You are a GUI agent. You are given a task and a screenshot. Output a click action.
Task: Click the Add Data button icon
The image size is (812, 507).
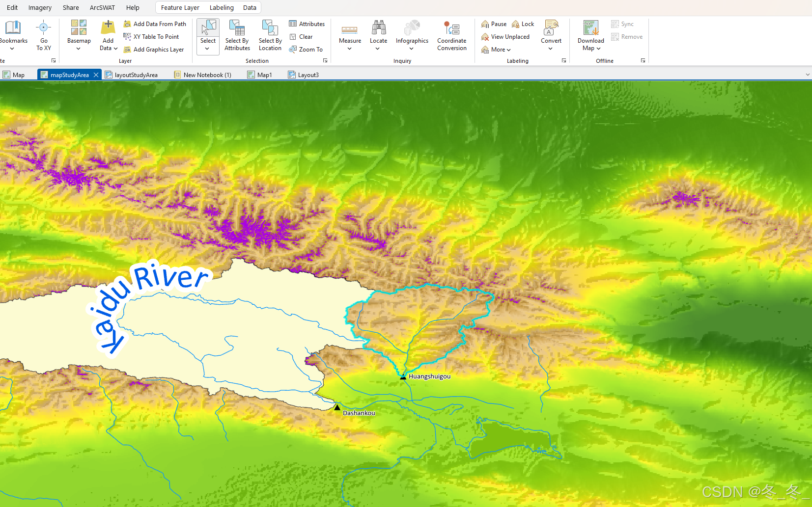click(108, 27)
